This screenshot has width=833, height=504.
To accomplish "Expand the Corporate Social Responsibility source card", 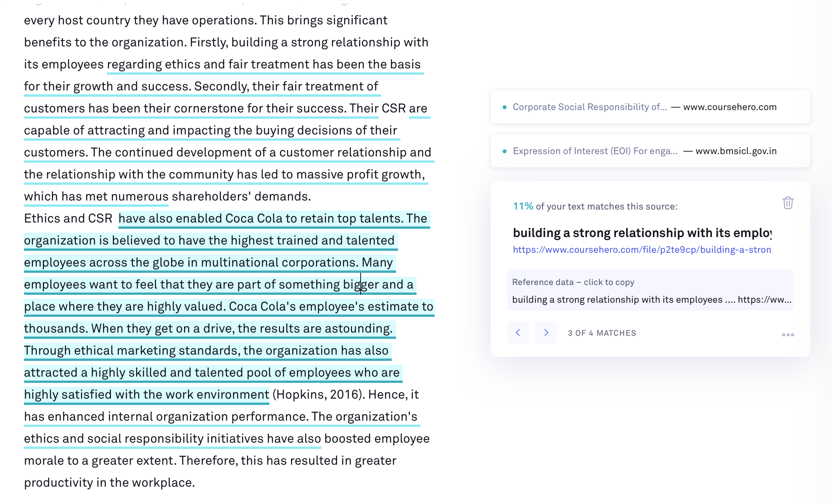I will (x=650, y=107).
